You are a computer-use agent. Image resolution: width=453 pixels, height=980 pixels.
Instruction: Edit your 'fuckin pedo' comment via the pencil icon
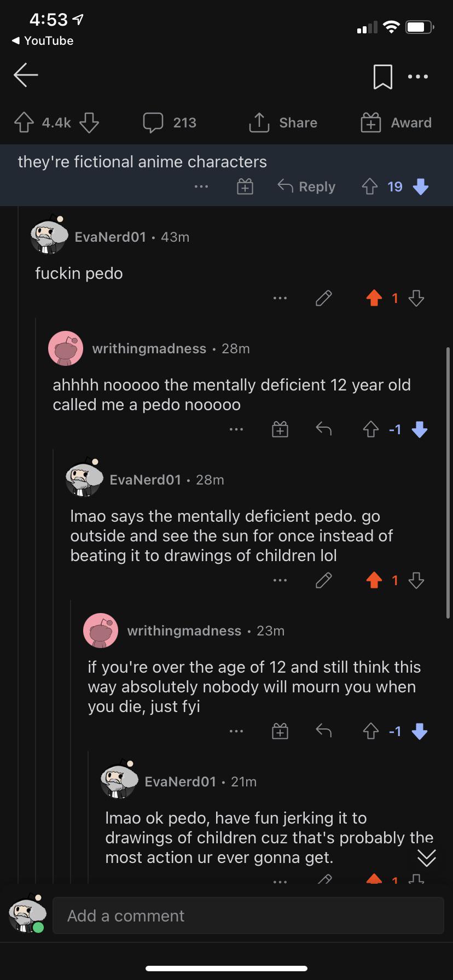(323, 298)
